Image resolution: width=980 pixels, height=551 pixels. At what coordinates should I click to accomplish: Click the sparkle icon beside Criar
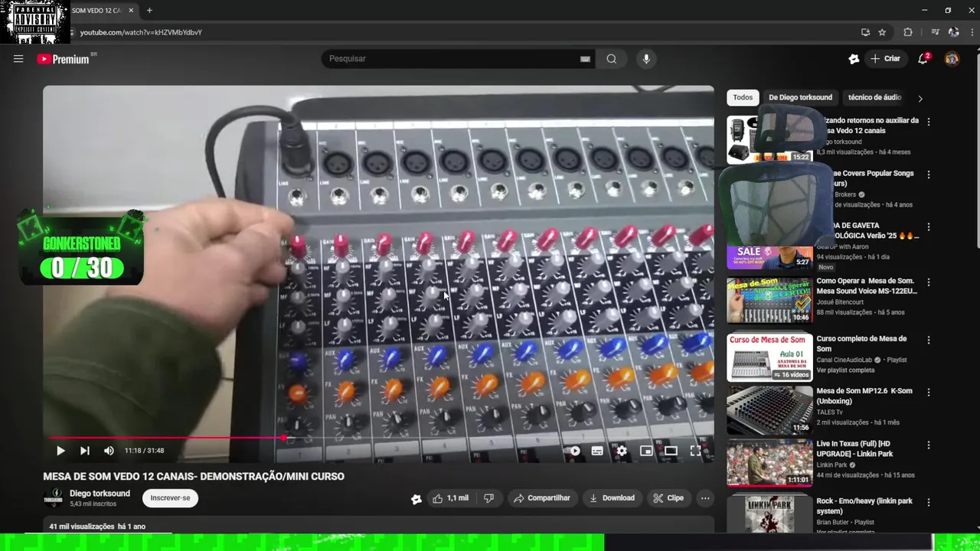tap(854, 59)
